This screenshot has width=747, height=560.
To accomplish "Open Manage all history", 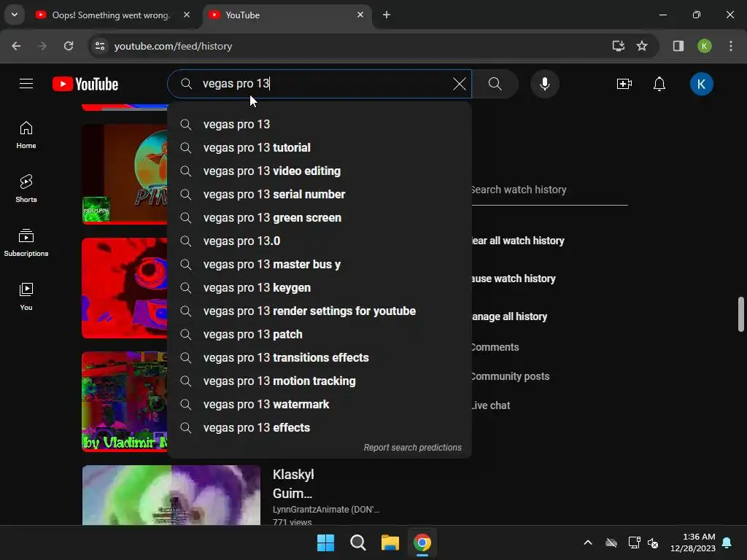I will click(509, 316).
